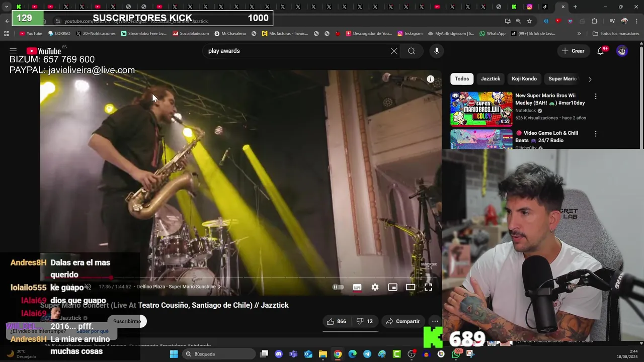Enter fullscreen video mode
The width and height of the screenshot is (644, 362).
point(428,287)
